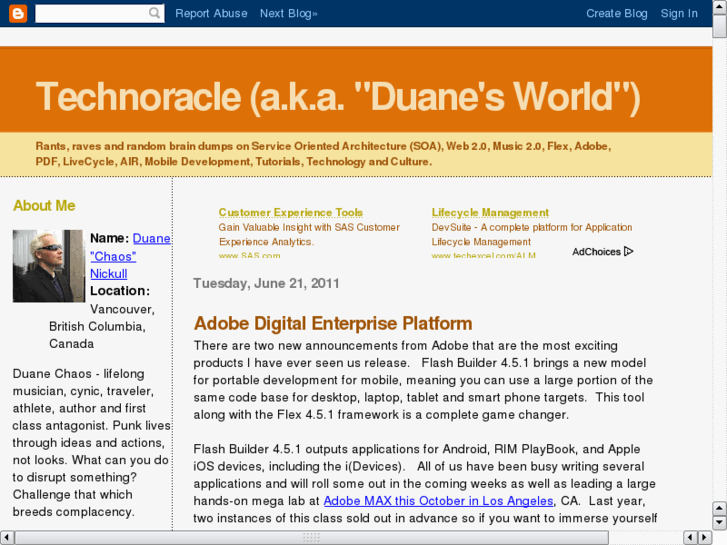Click the profile photo thumbnail
Screen dimensions: 727x545
[48, 266]
